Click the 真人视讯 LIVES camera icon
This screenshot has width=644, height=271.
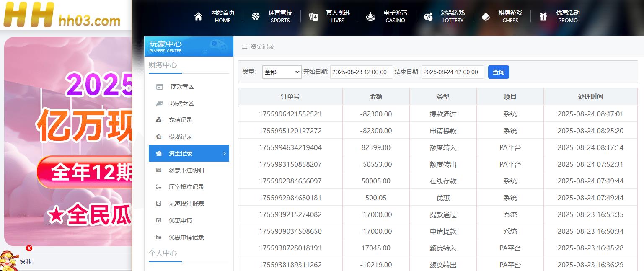pos(313,16)
